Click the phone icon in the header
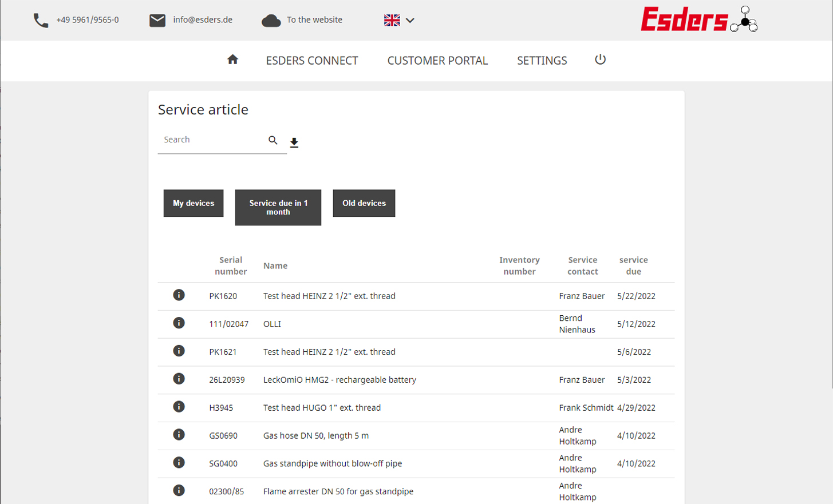The image size is (833, 504). [41, 21]
